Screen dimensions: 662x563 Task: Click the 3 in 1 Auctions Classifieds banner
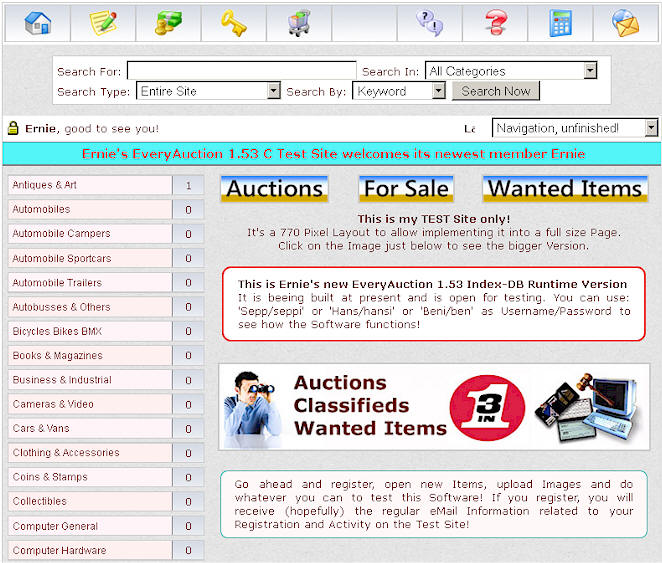(434, 407)
